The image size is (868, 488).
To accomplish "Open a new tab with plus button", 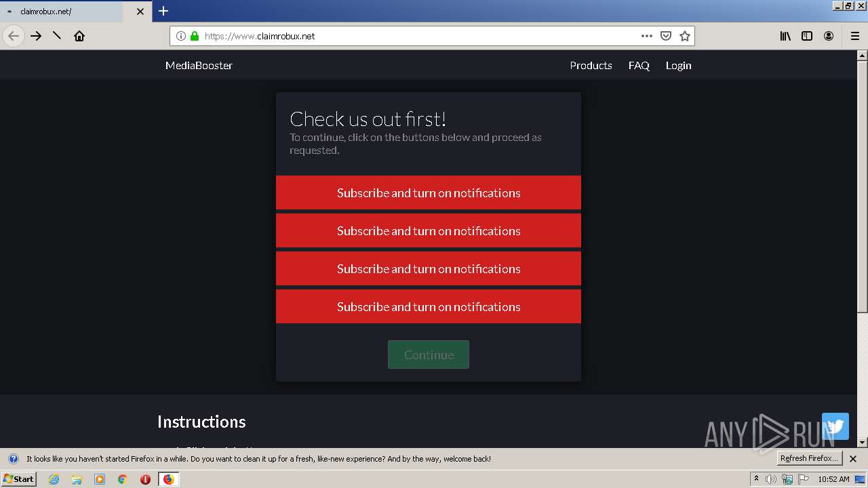I will coord(163,11).
